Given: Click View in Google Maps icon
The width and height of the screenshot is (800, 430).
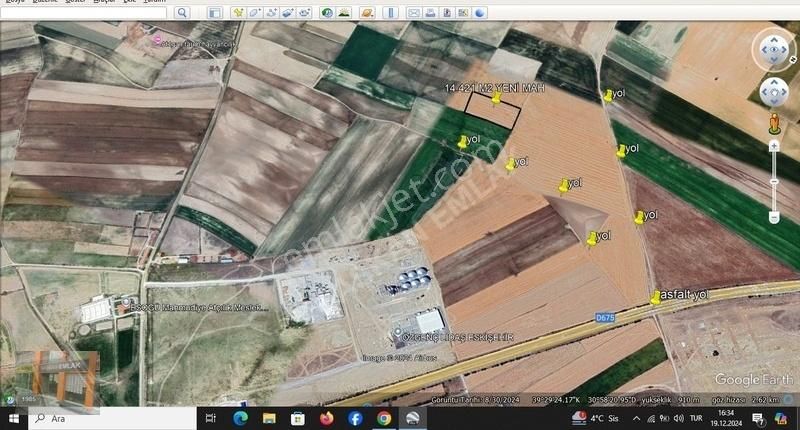Looking at the screenshot, I should (x=463, y=13).
